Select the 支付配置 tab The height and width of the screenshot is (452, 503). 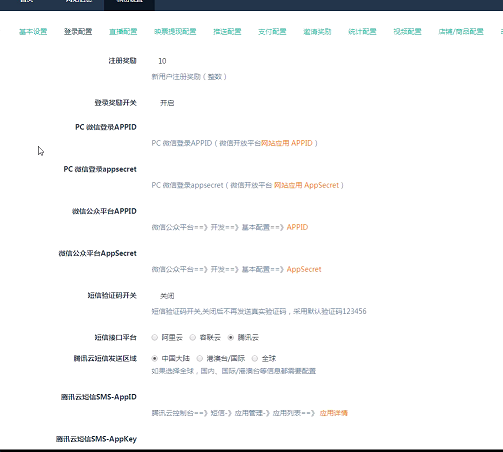point(272,32)
